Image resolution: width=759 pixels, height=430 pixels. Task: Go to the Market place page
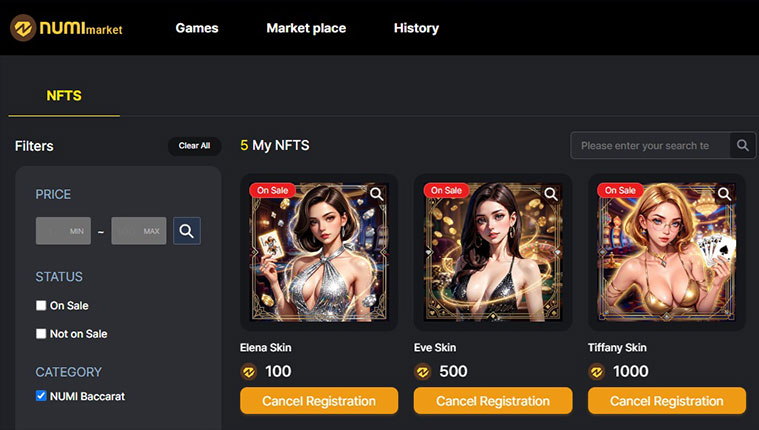pos(306,28)
